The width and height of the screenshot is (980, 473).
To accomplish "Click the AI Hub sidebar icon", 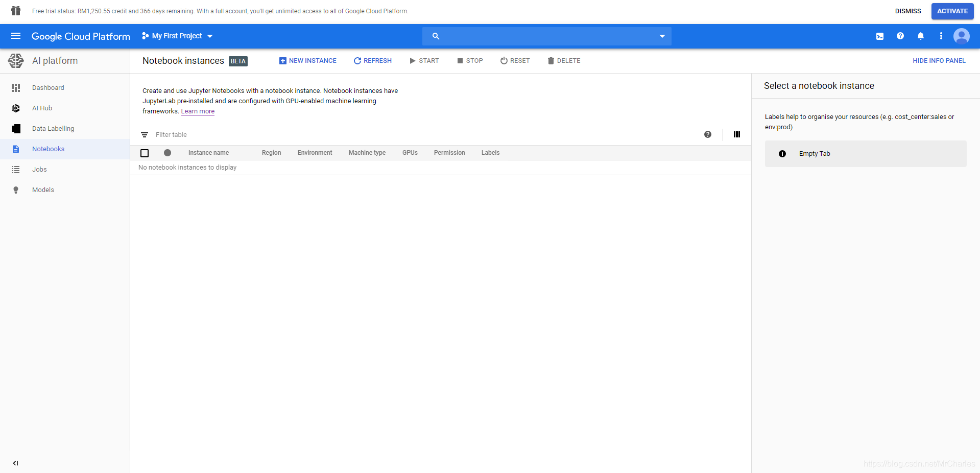I will pyautogui.click(x=16, y=108).
